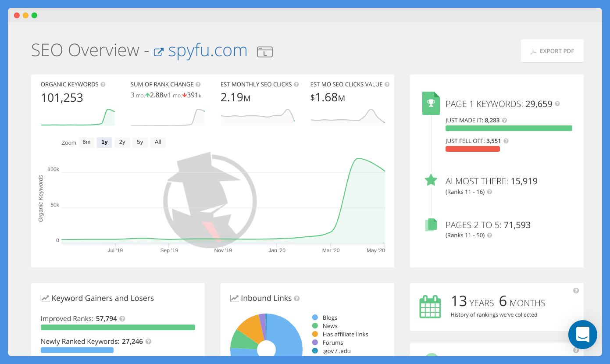Screen dimensions: 610x364
Task: Set chart zoom to 1y
Action: click(104, 142)
